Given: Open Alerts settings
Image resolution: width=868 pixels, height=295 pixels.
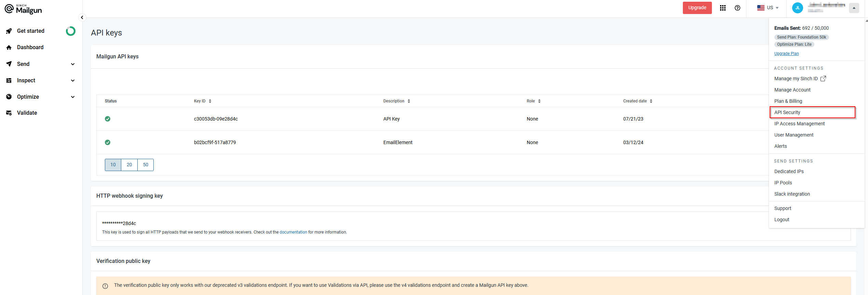Looking at the screenshot, I should 781,146.
